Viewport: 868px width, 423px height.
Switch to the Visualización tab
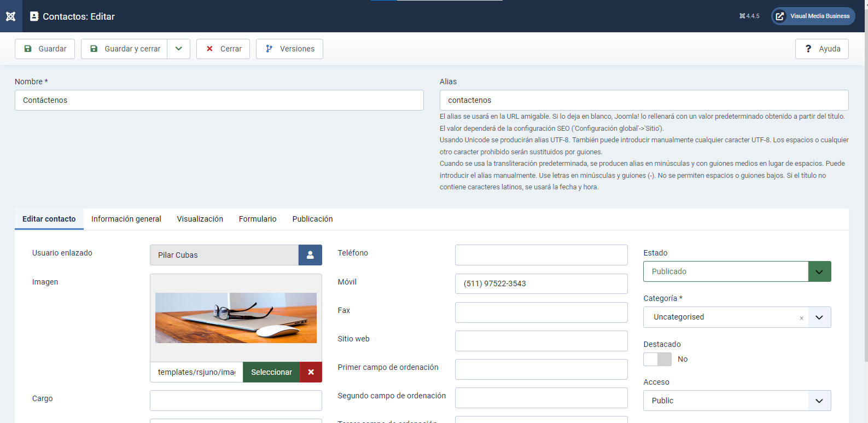200,219
